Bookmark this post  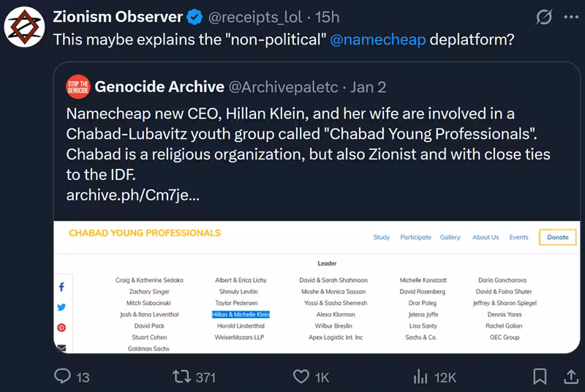click(540, 377)
